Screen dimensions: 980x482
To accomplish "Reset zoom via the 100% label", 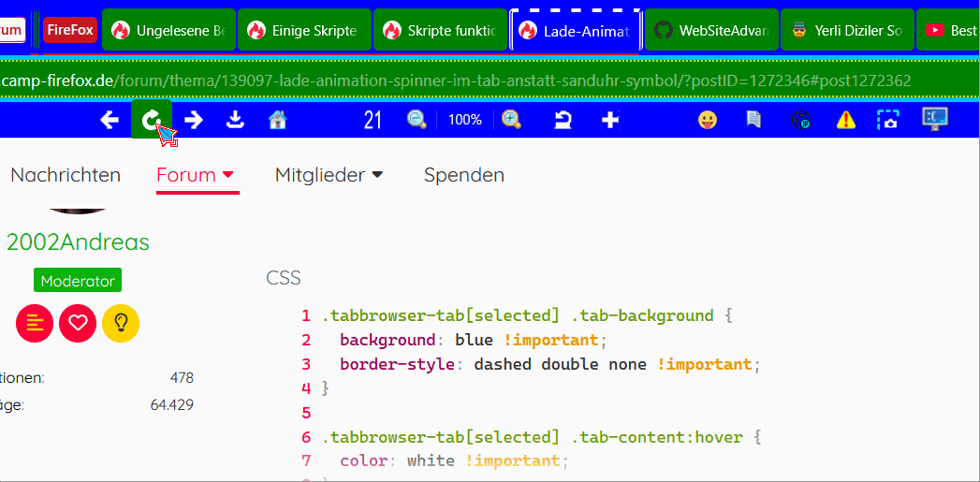I will coord(464,120).
